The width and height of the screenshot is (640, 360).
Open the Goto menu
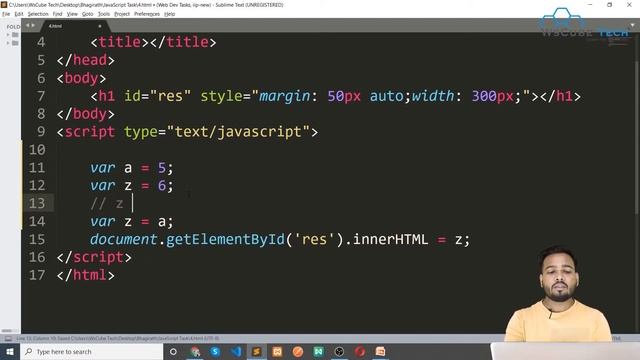click(87, 14)
